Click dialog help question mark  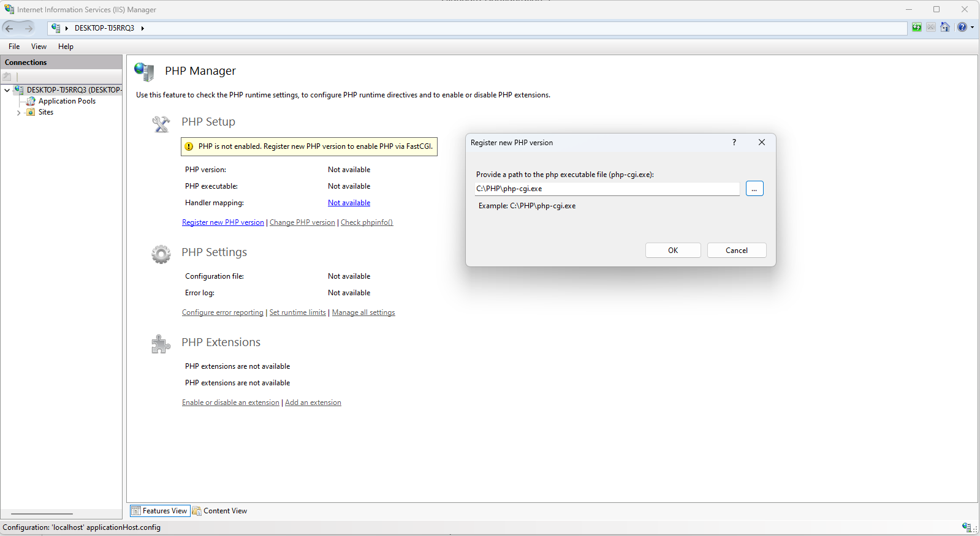click(734, 142)
